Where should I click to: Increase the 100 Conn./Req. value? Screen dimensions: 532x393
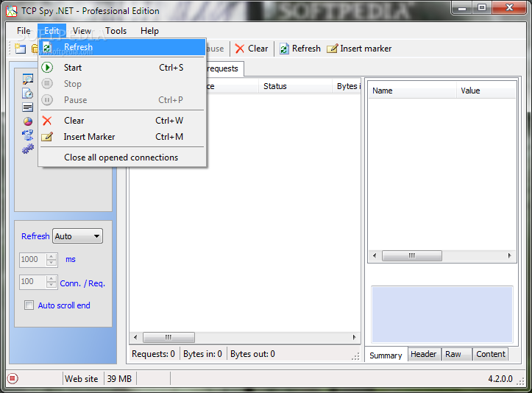click(x=52, y=279)
